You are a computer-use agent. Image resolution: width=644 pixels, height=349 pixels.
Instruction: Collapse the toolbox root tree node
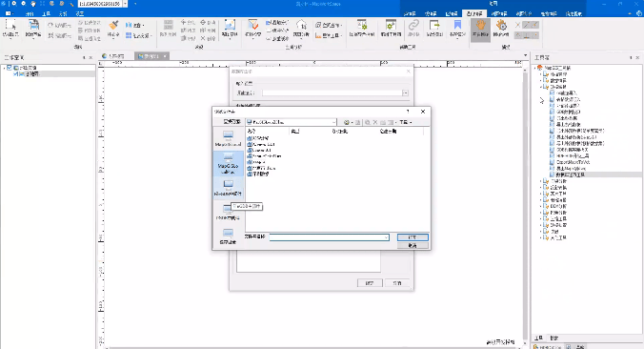point(534,68)
